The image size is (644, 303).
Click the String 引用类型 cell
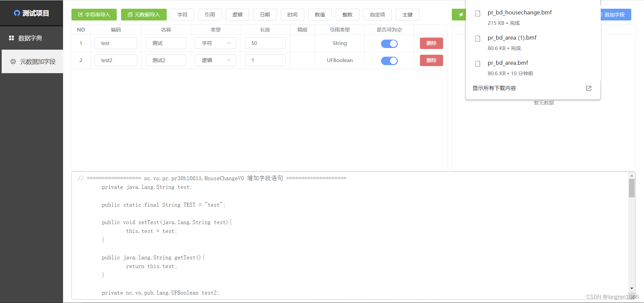tap(339, 43)
